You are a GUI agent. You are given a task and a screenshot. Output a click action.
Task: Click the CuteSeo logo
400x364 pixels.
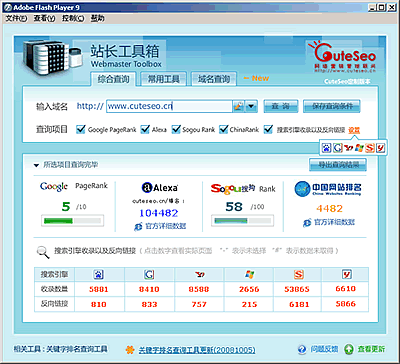(x=341, y=57)
